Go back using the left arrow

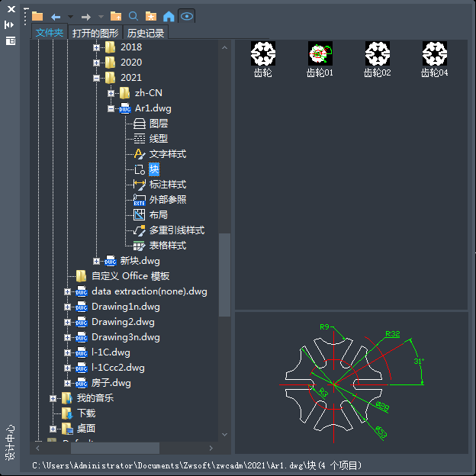coord(56,16)
